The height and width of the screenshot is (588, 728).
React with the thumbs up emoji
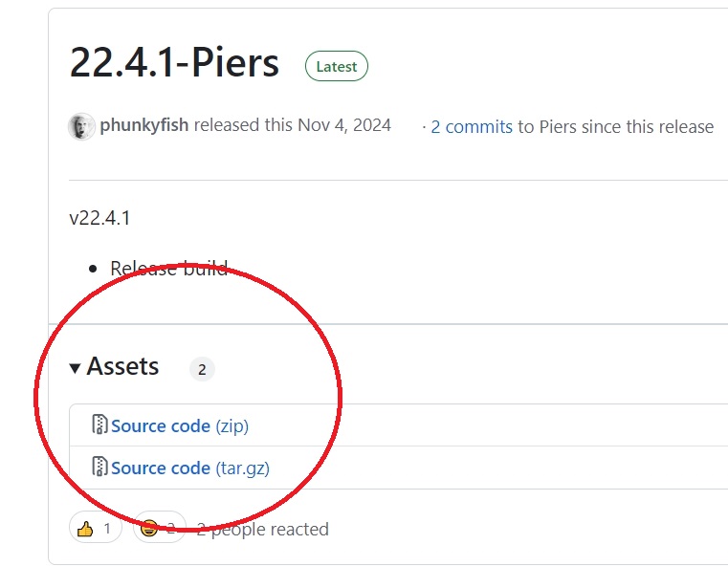(95, 528)
